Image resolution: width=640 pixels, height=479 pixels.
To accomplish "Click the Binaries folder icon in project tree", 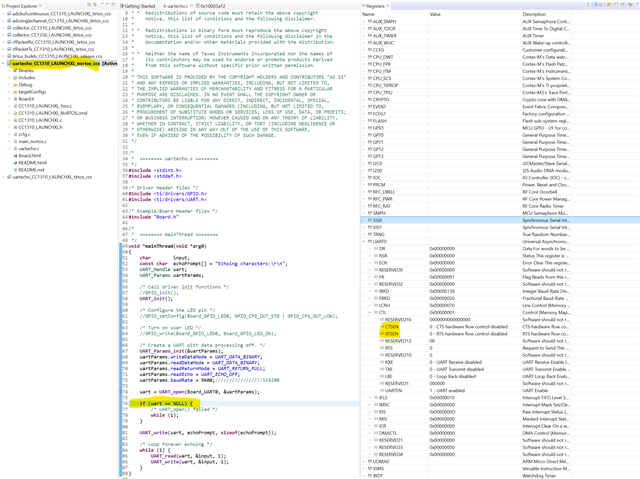I will point(16,71).
